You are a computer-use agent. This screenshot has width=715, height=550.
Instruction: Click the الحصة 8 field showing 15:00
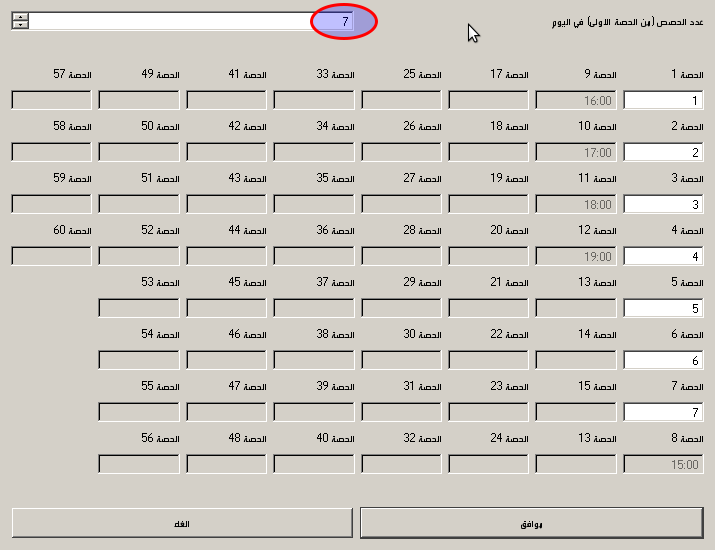click(663, 464)
